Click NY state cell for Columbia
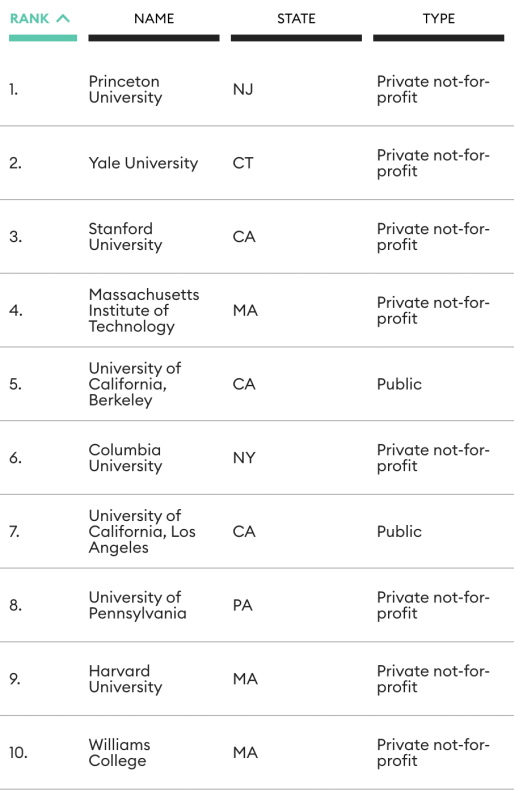514x791 pixels. coord(244,458)
